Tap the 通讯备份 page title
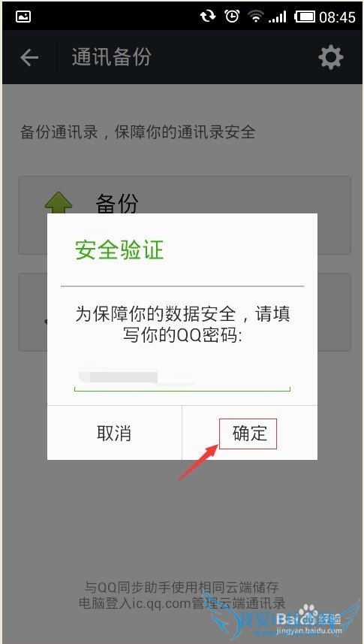 (x=112, y=56)
